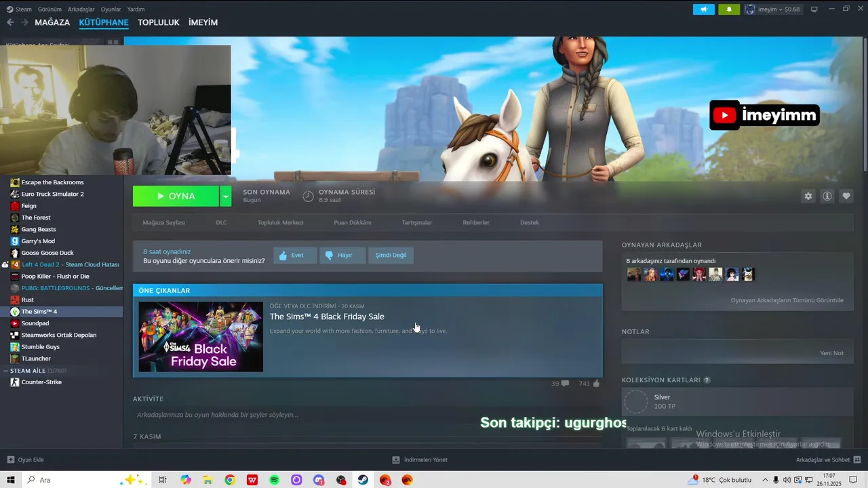Go forward with the right arrow
Screen dimensions: 868x488
tap(24, 22)
